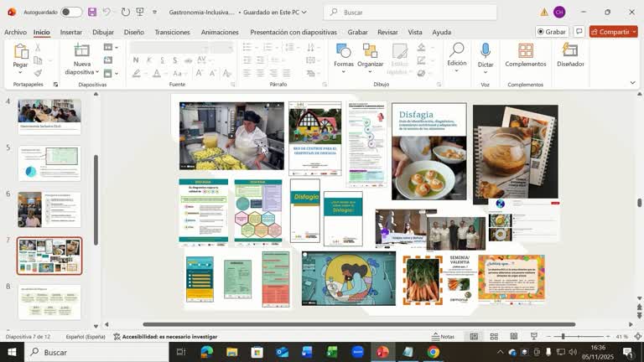Toggle bold formatting N button
The image size is (644, 362).
point(136,60)
